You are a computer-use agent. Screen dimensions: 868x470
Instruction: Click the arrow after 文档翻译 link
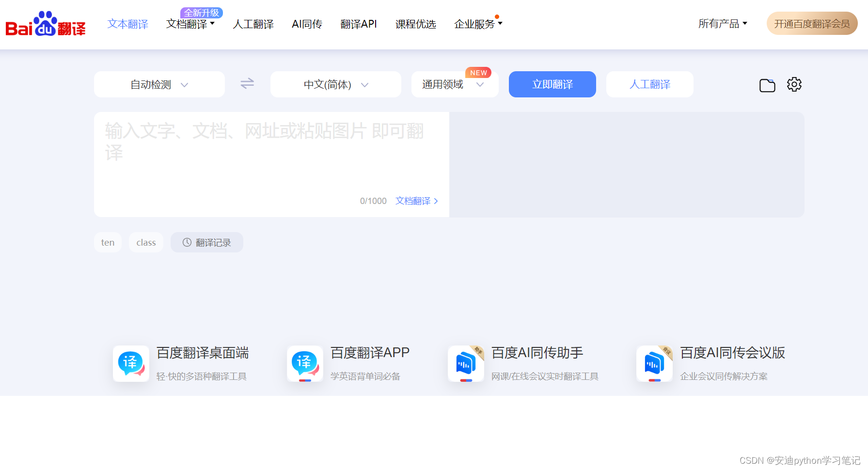pyautogui.click(x=436, y=201)
